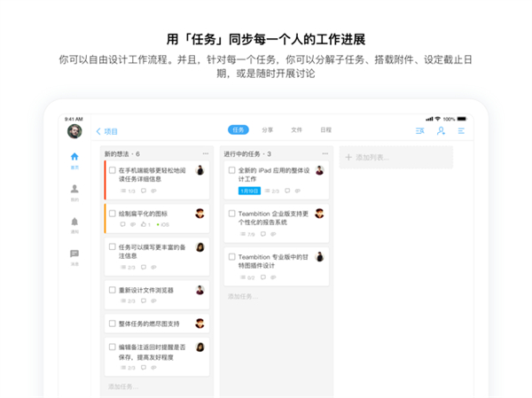Check the 重新设计文件浏览器 task checkbox
The height and width of the screenshot is (398, 532).
113,290
